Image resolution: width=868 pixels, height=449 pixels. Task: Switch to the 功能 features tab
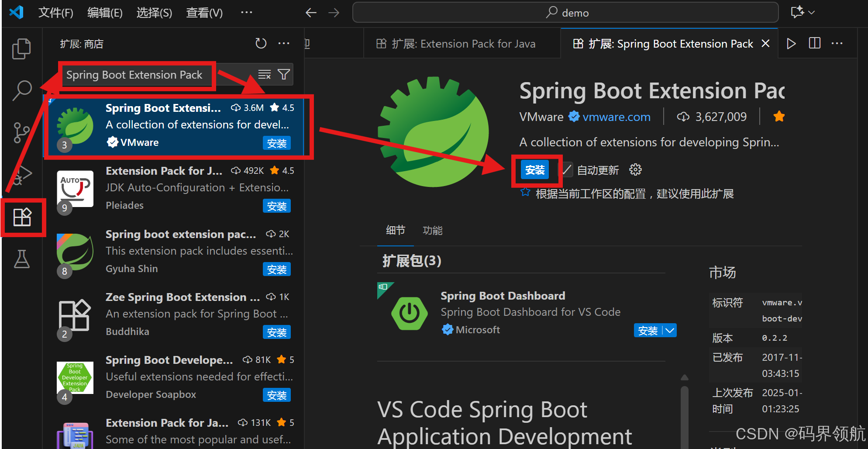pyautogui.click(x=432, y=230)
